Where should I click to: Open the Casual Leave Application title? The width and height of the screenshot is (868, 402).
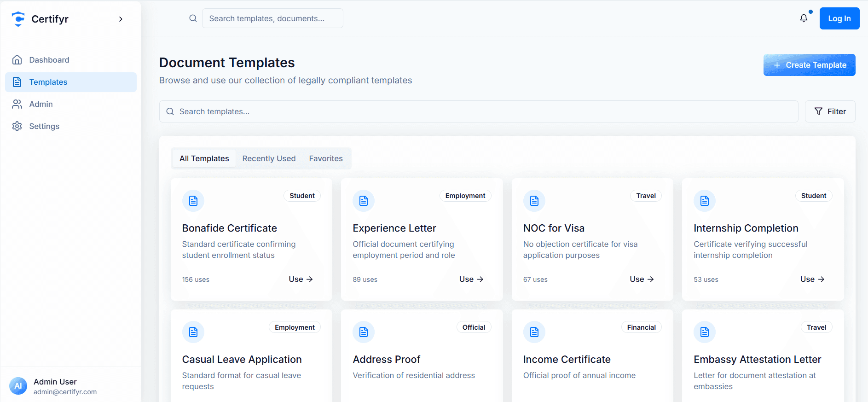[242, 360]
